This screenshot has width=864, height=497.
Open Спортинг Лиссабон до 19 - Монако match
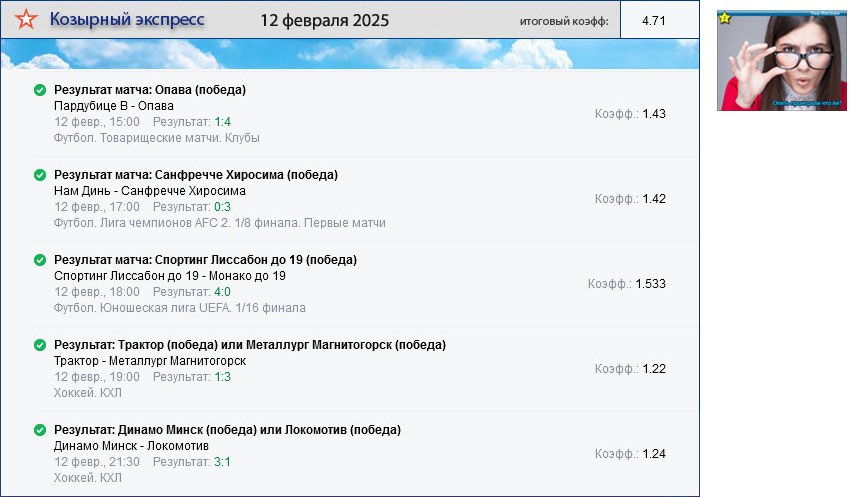coord(169,276)
